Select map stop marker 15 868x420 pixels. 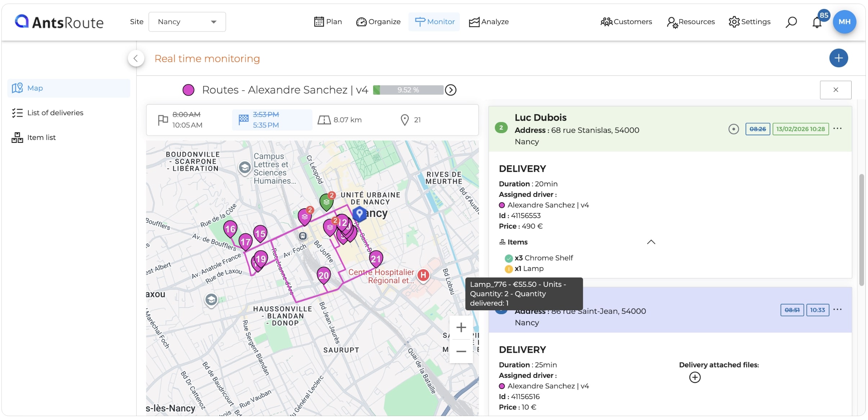tap(260, 234)
